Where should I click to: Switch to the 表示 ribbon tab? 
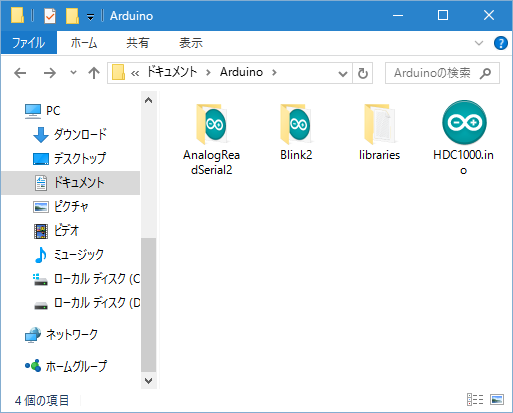(191, 43)
